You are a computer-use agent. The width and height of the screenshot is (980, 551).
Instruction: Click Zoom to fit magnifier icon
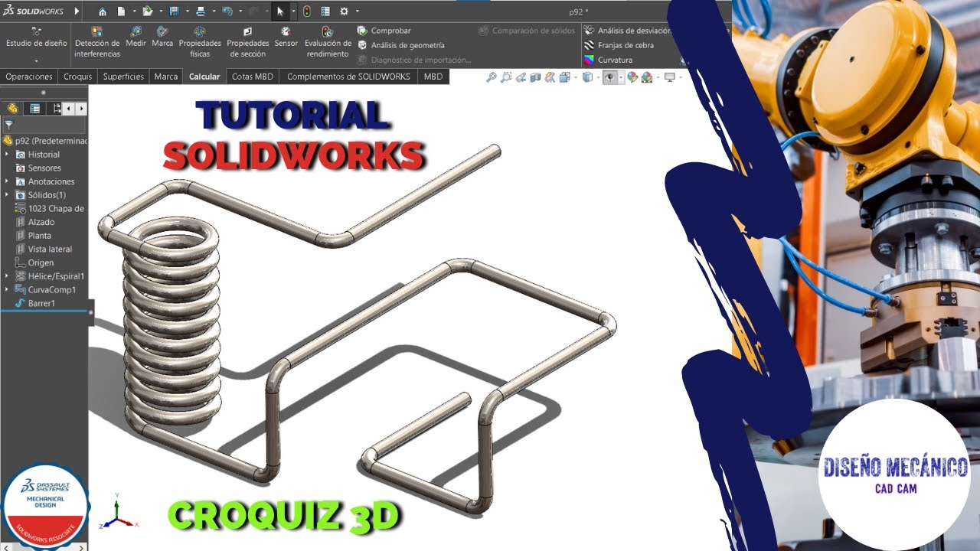[x=492, y=77]
